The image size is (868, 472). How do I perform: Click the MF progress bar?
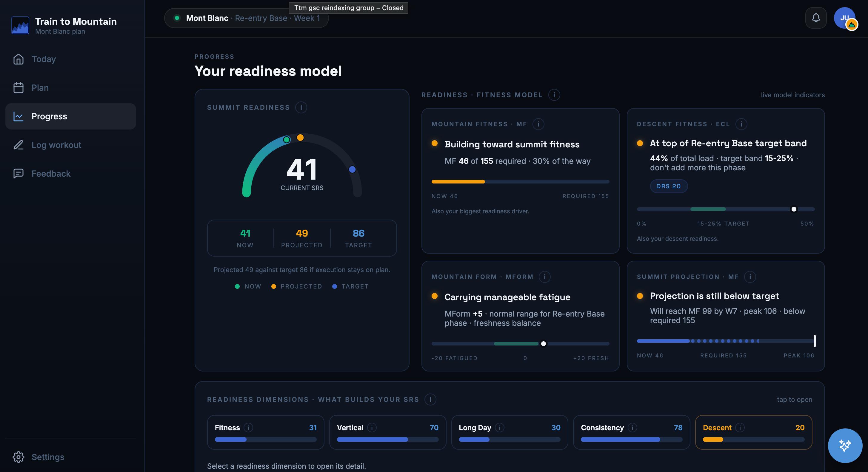(x=520, y=182)
